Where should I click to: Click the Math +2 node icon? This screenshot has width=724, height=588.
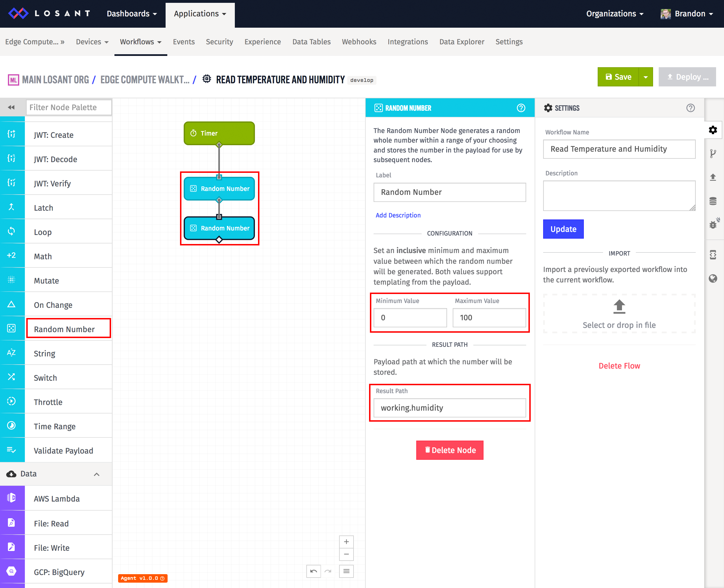pos(12,256)
